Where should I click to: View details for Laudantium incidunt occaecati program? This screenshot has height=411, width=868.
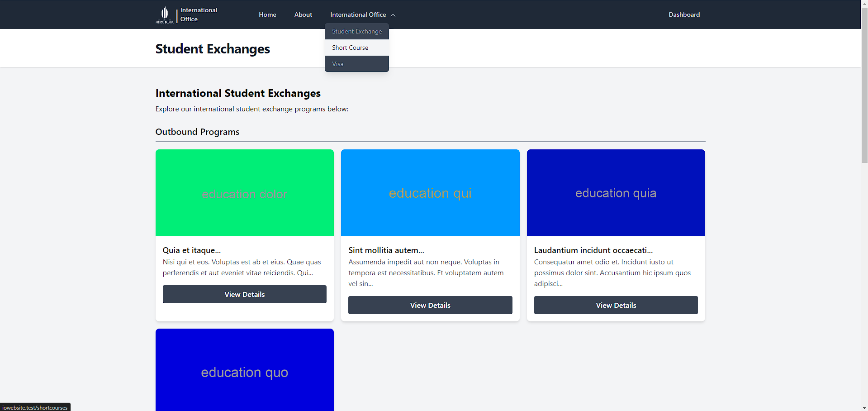pyautogui.click(x=616, y=305)
